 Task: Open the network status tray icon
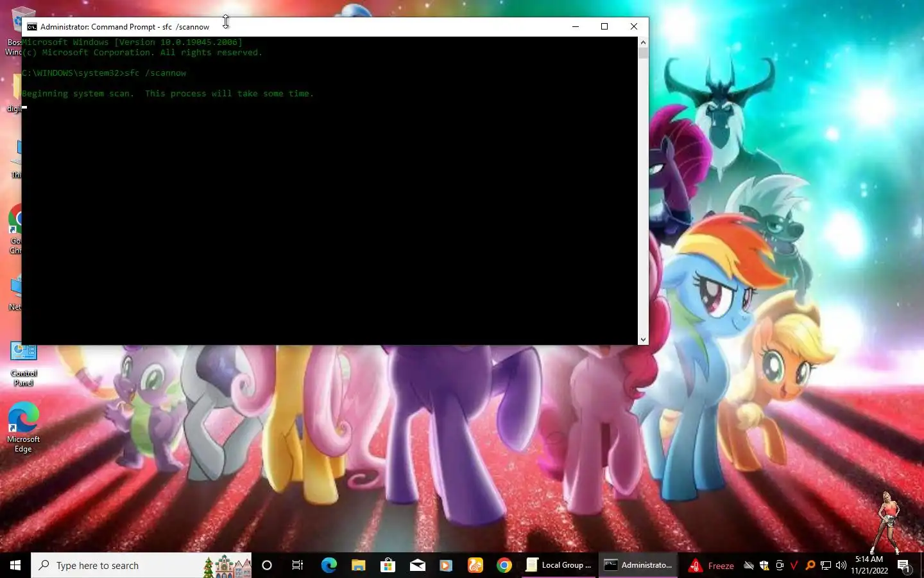pyautogui.click(x=826, y=566)
